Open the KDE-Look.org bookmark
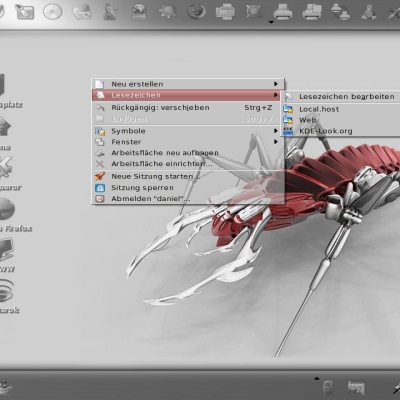The image size is (400, 400). [341, 131]
